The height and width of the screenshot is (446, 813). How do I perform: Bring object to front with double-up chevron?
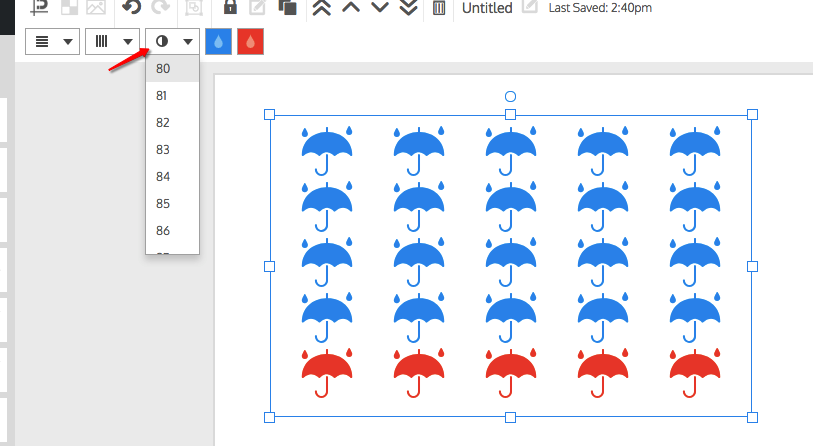click(x=321, y=8)
